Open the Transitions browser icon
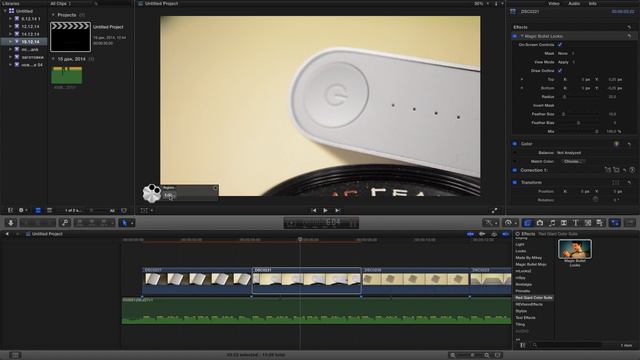Image resolution: width=640 pixels, height=360 pixels. coord(564,223)
